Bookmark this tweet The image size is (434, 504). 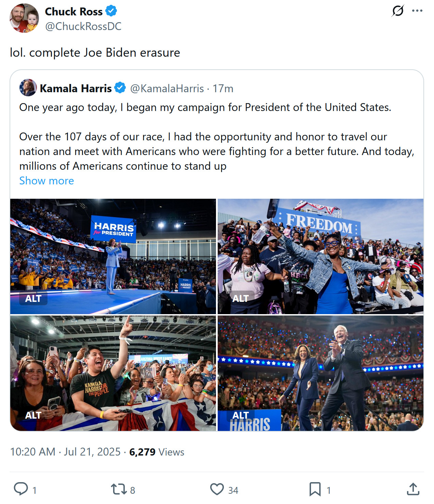click(315, 489)
